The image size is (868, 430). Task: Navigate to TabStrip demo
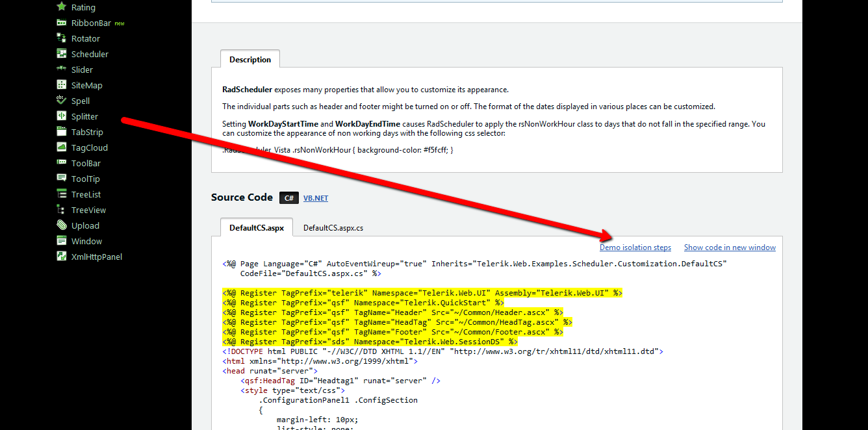click(x=87, y=133)
